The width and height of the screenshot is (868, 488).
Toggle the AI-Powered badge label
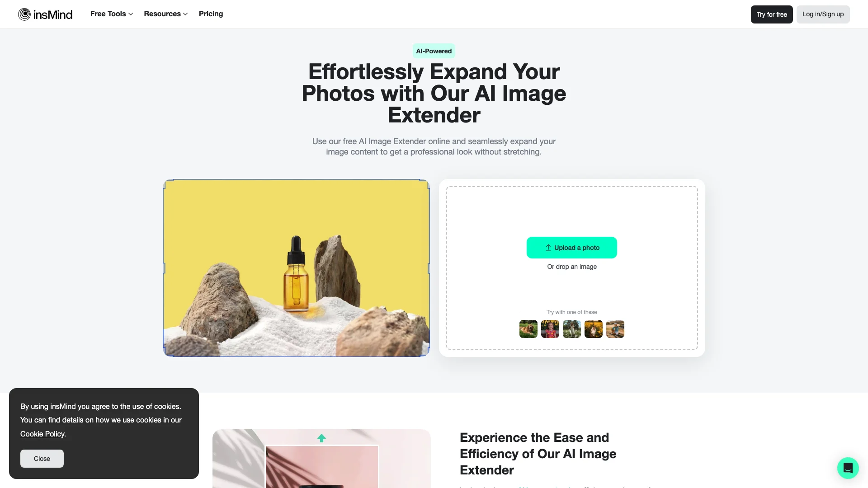coord(434,51)
